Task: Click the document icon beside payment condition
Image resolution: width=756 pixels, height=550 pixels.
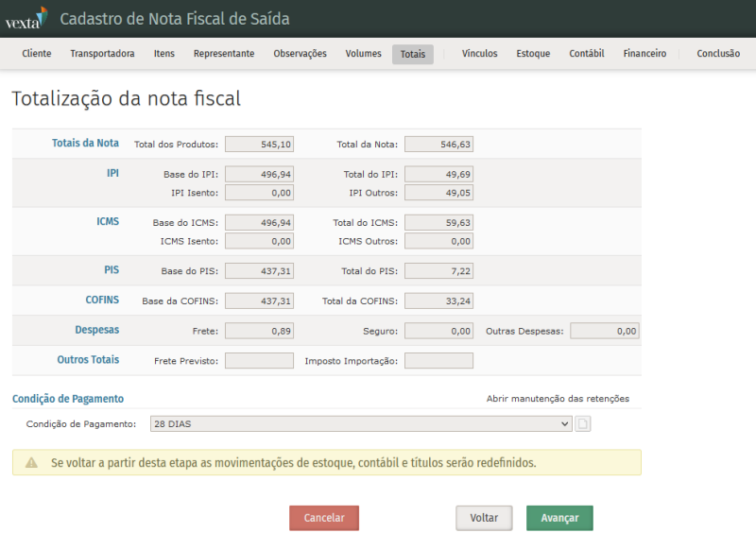Action: click(x=583, y=424)
